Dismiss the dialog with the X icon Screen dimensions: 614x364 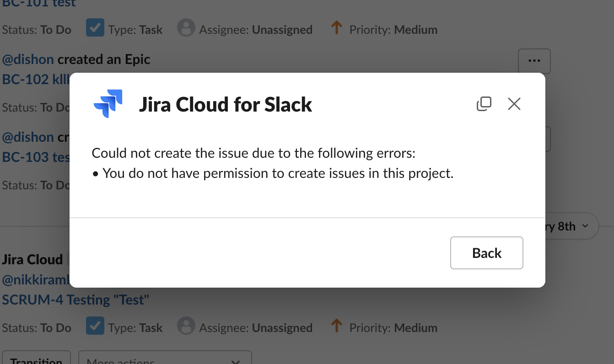tap(514, 104)
